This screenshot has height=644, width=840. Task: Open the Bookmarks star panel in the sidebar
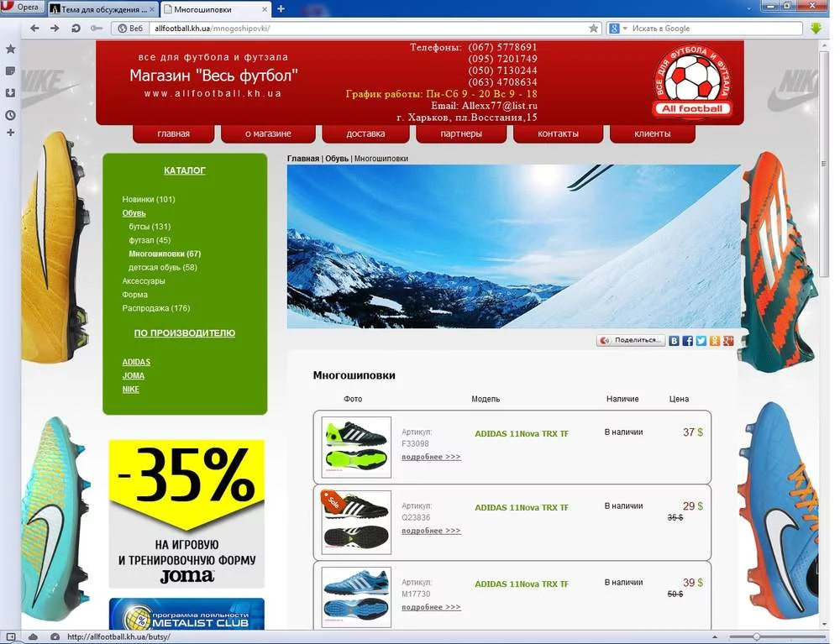pos(10,50)
